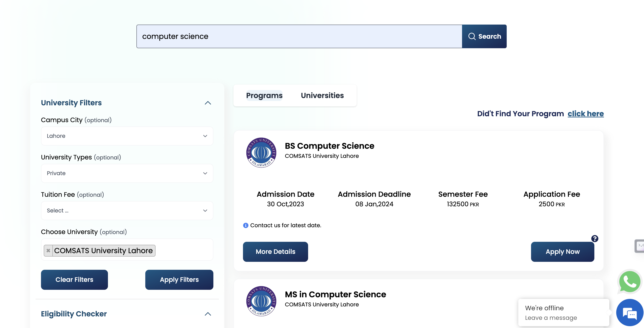This screenshot has width=644, height=328.
Task: Open More Details for BS Computer Science
Action: [275, 251]
